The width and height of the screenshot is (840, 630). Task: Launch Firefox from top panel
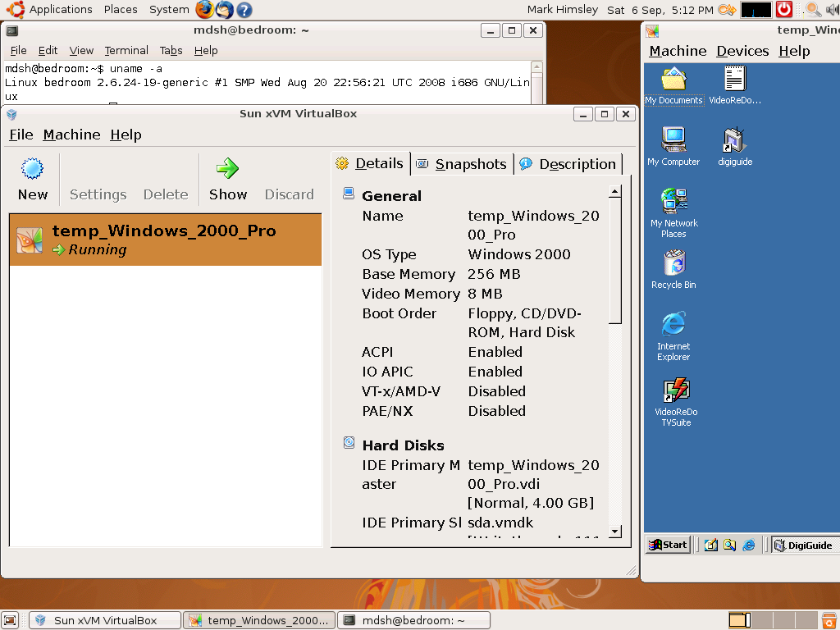tap(204, 10)
